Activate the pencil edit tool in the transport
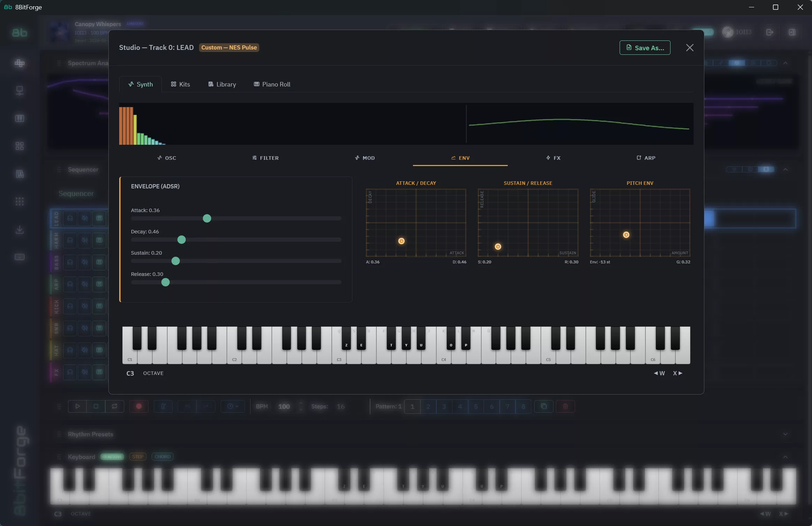The image size is (812, 526). point(163,406)
